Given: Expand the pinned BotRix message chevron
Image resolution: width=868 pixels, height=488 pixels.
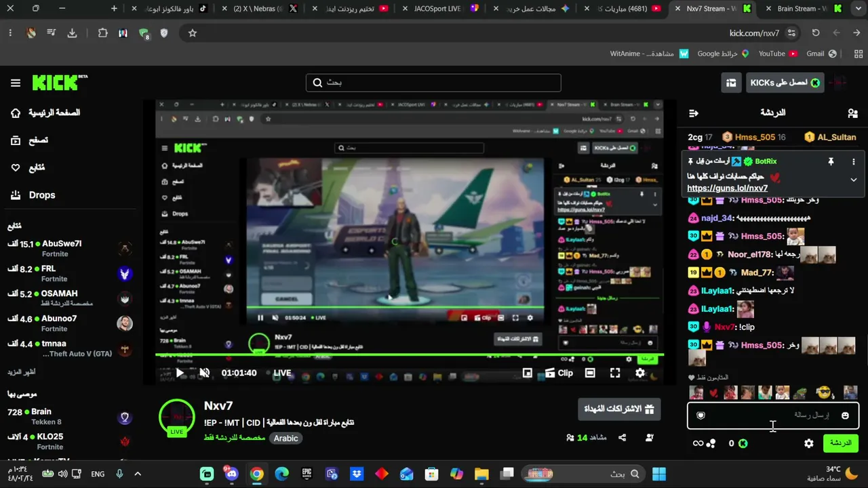Looking at the screenshot, I should point(854,180).
